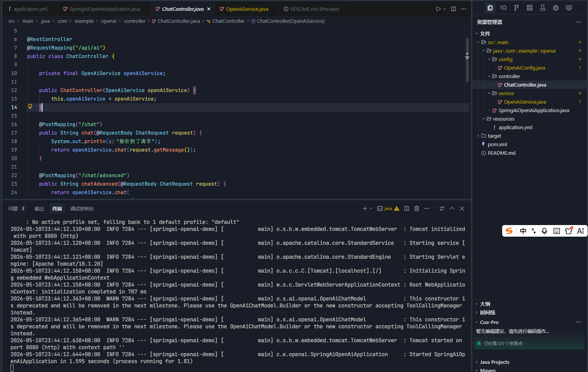Click breadcrumb ChatController class segment
This screenshot has height=372, width=588.
coord(228,21)
